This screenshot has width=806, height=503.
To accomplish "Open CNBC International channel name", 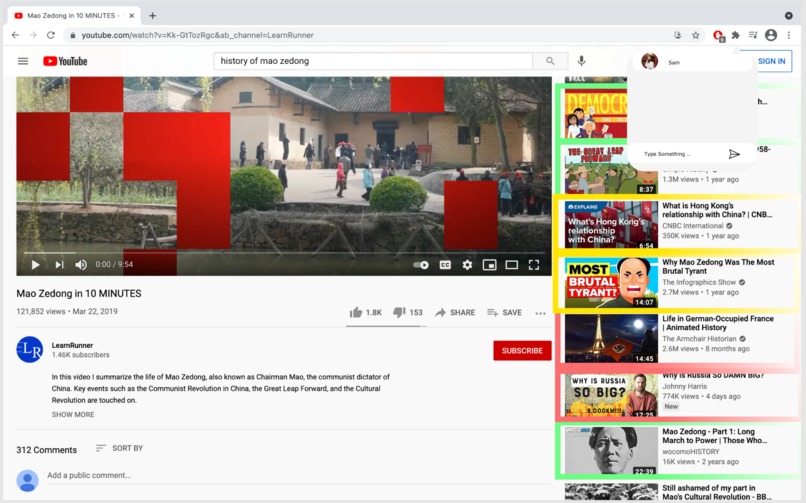I will click(x=692, y=226).
